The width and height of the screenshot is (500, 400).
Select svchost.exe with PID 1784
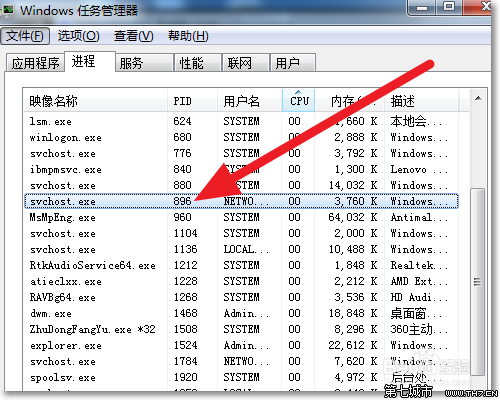coord(241,361)
